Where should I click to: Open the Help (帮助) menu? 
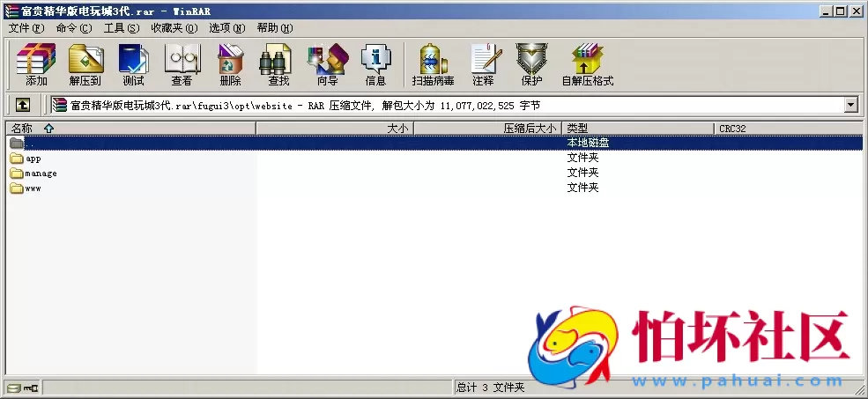point(275,27)
